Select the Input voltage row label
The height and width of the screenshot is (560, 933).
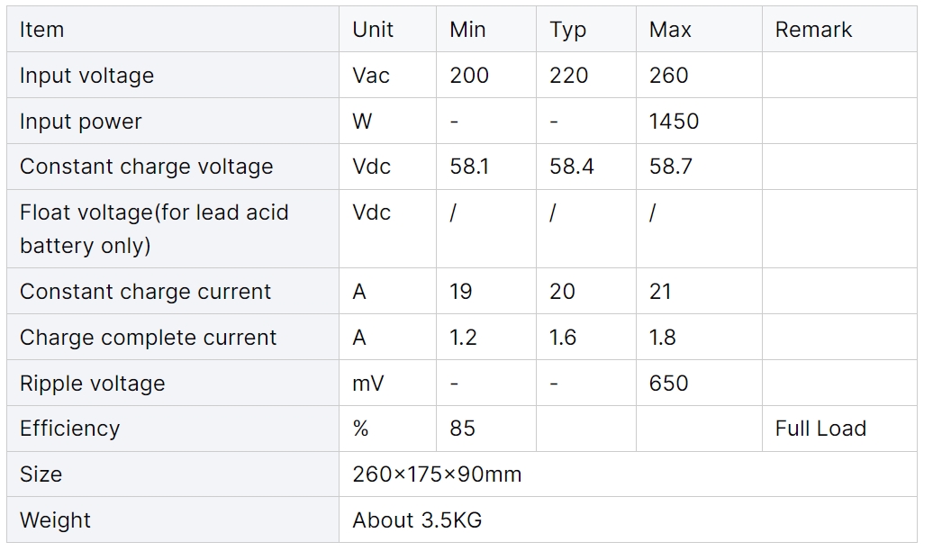[x=86, y=76]
